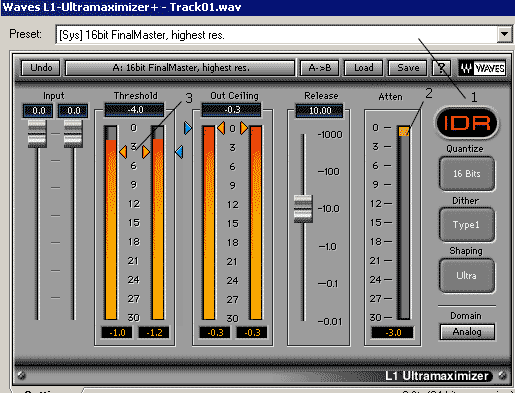Click the Undo button
This screenshot has width=515, height=393.
[x=41, y=68]
